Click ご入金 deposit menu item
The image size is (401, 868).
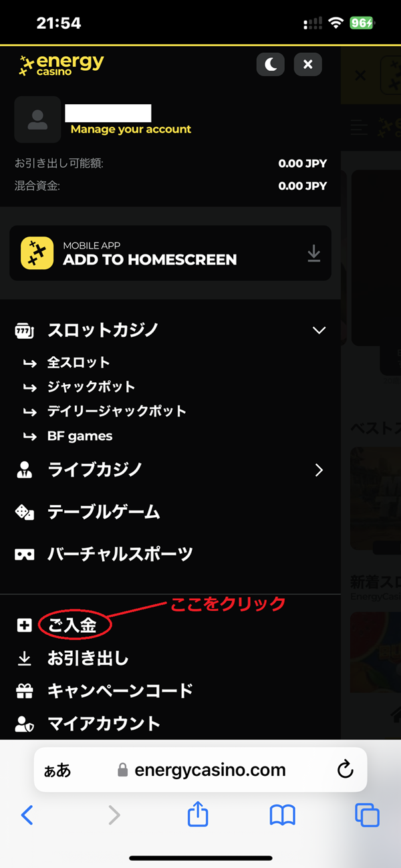tap(72, 626)
